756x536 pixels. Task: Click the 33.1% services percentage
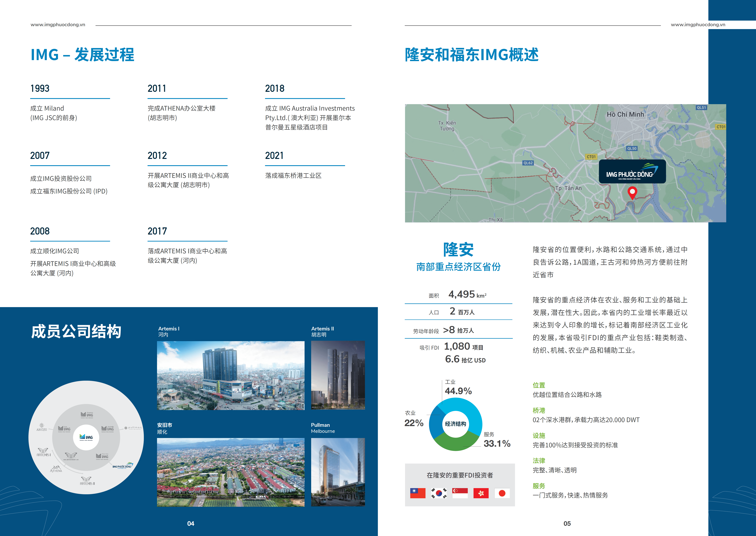point(497,444)
